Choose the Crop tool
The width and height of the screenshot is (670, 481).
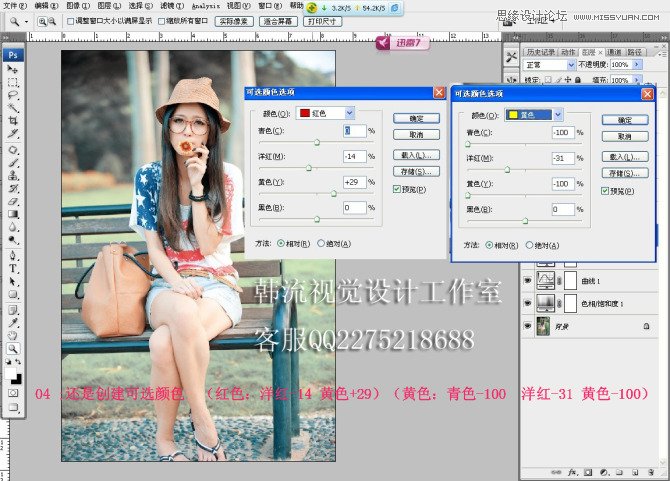click(14, 122)
